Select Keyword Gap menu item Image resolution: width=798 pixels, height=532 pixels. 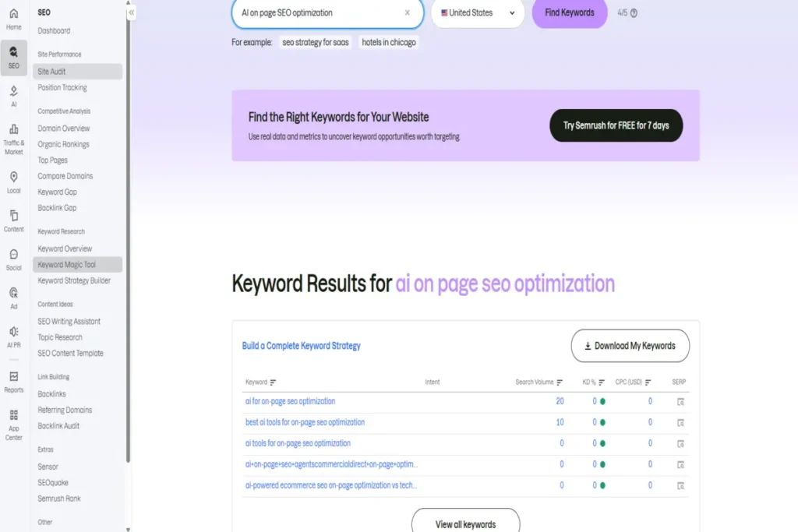coord(56,192)
